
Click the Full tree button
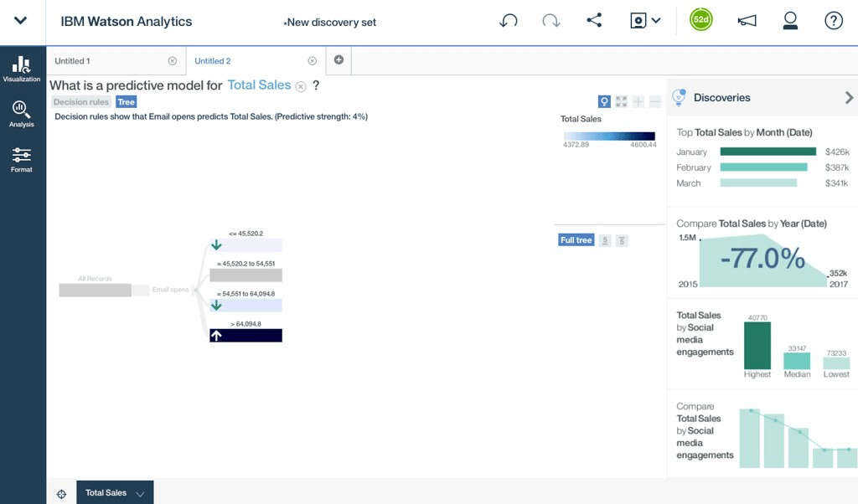[576, 240]
